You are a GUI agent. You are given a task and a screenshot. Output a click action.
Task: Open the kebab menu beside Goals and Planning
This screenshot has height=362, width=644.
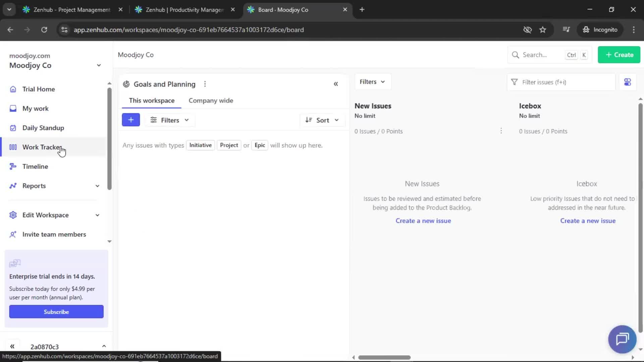(205, 84)
